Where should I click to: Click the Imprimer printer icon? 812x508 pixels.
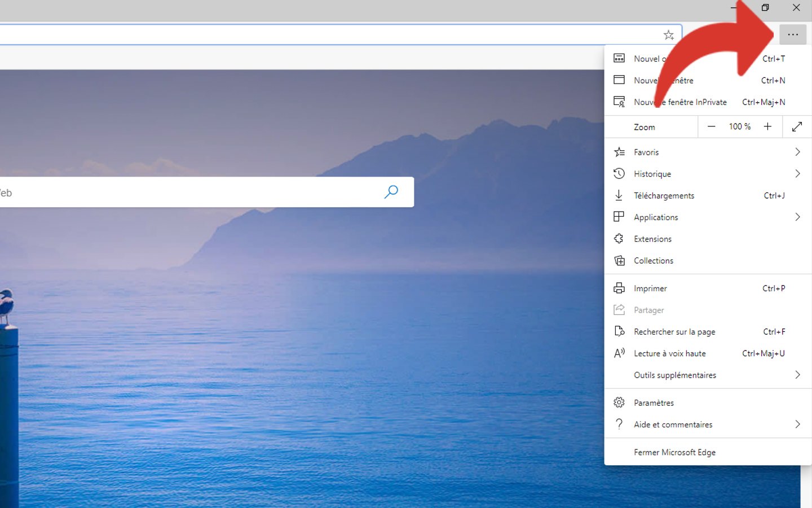619,288
